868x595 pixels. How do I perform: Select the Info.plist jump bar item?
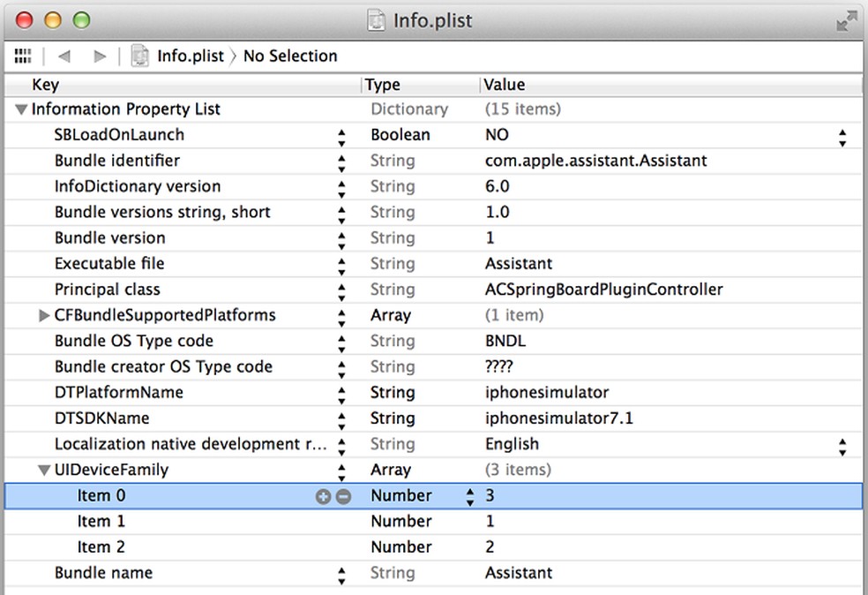tap(190, 56)
